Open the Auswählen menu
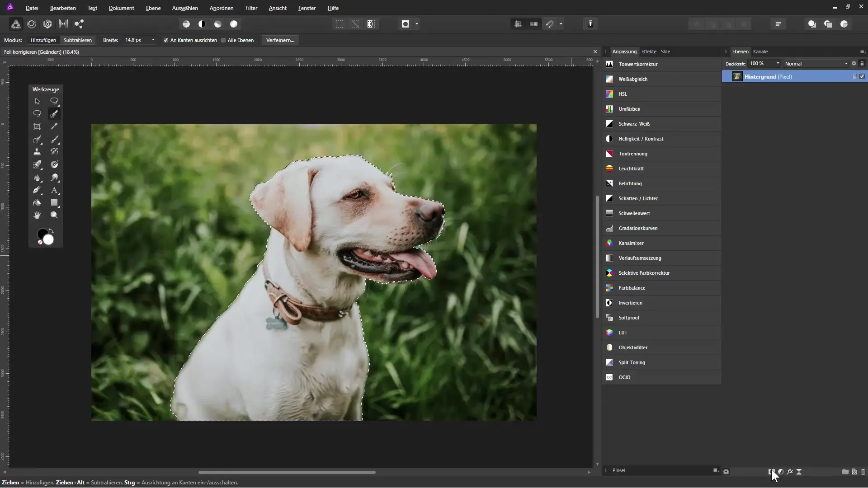This screenshot has width=868, height=488. pyautogui.click(x=185, y=8)
